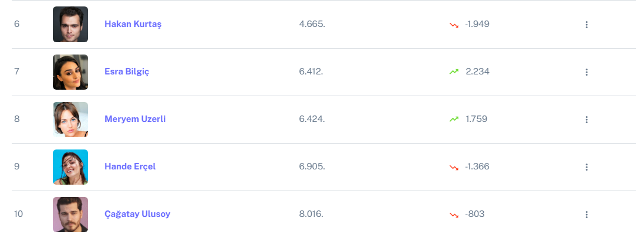Click the red downtrend arrow beside -1.366

pos(454,167)
